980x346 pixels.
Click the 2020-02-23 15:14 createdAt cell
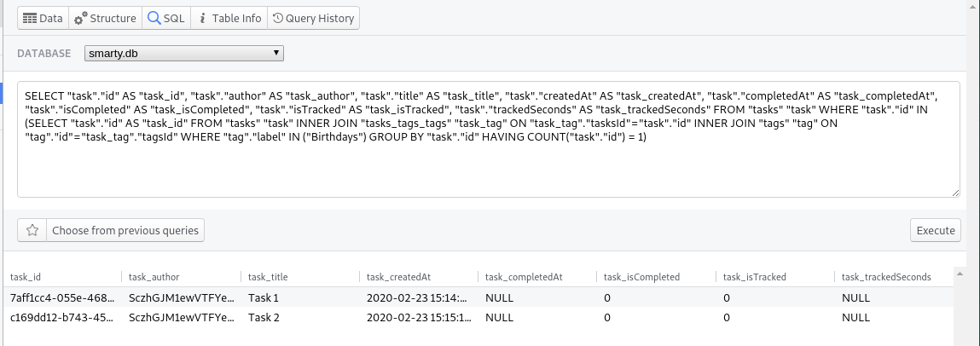click(x=419, y=298)
